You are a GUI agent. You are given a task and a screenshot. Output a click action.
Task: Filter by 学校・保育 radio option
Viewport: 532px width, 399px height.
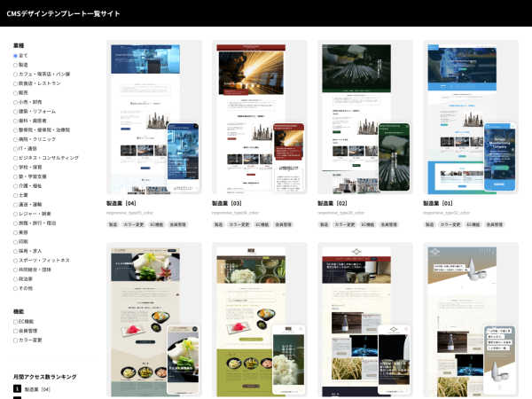pos(15,168)
